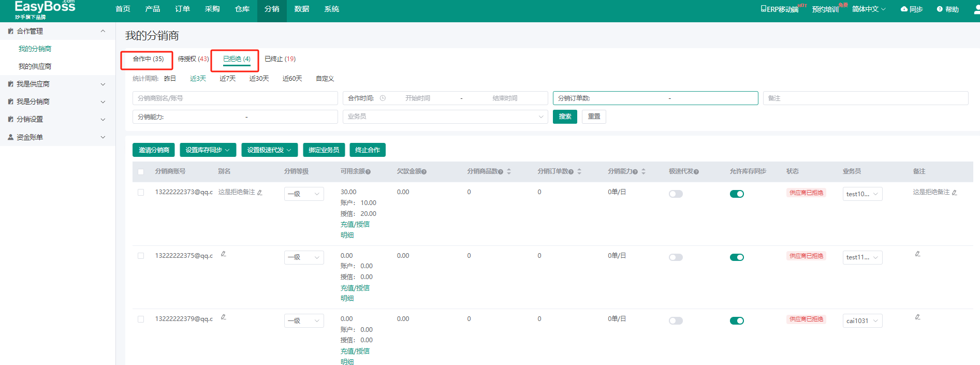Open the 简体中文 language dropdown

coord(869,9)
